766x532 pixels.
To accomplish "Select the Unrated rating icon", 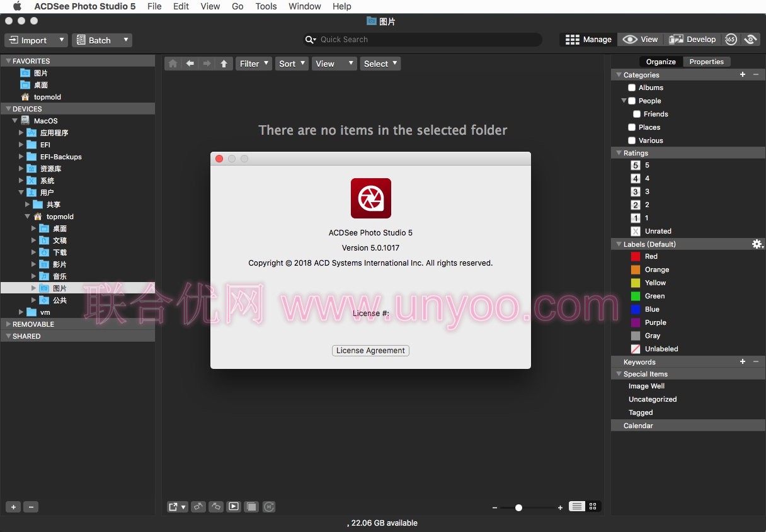I will [x=636, y=231].
